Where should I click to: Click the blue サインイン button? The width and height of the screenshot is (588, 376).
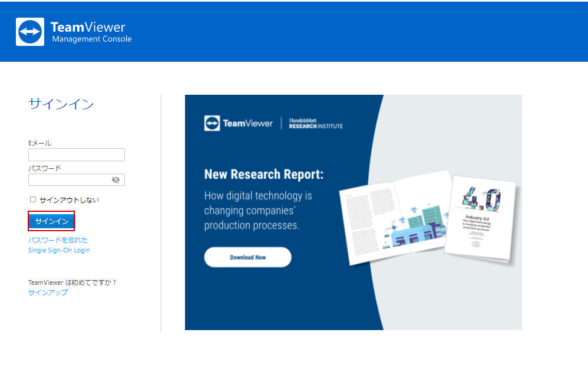(x=51, y=221)
